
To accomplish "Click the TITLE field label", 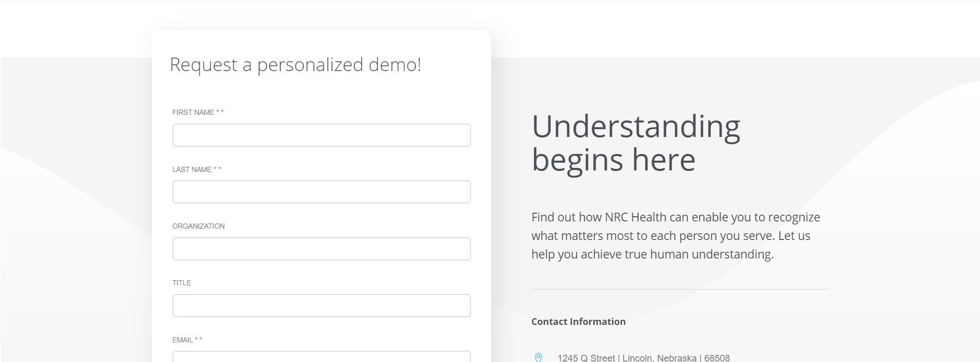I will coord(182,283).
